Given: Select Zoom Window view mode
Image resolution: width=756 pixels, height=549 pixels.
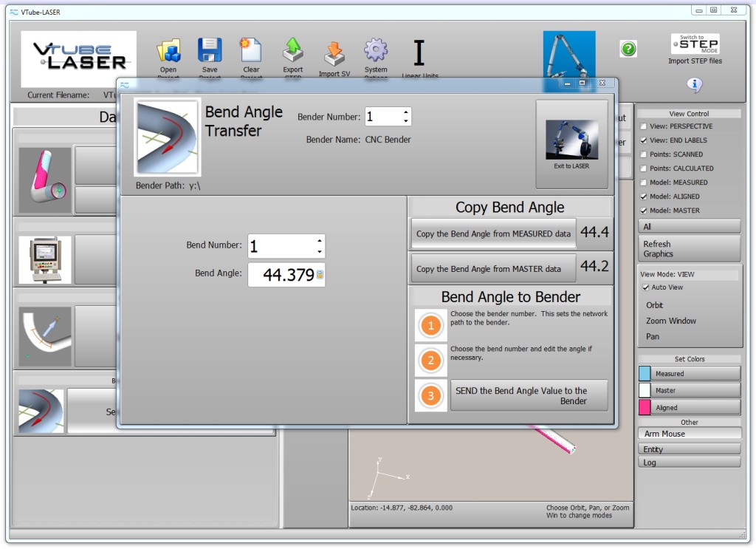Looking at the screenshot, I should (671, 321).
